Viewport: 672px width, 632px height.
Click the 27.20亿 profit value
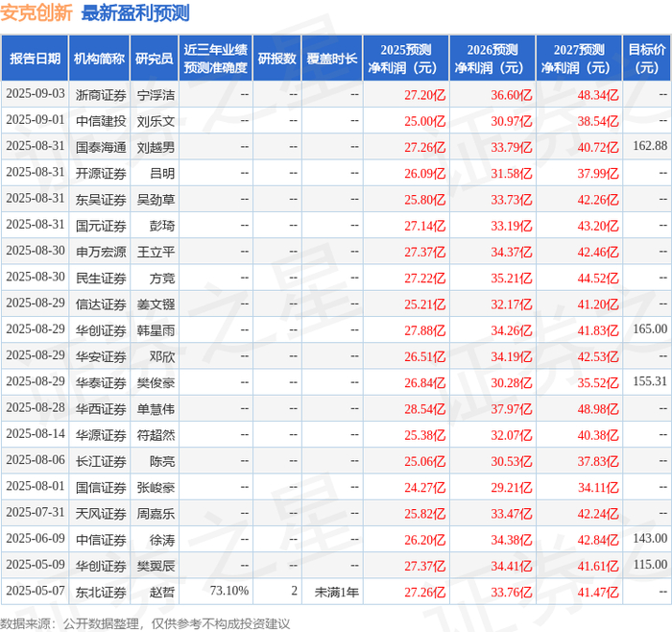click(424, 95)
